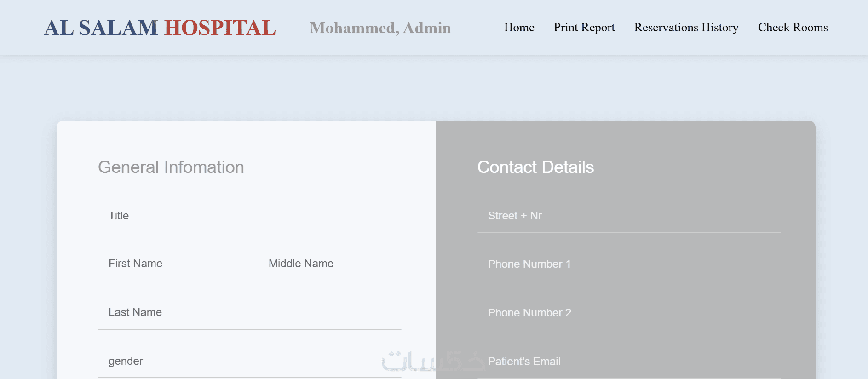868x379 pixels.
Task: Click the blue AL SALAM logo text
Action: click(101, 28)
